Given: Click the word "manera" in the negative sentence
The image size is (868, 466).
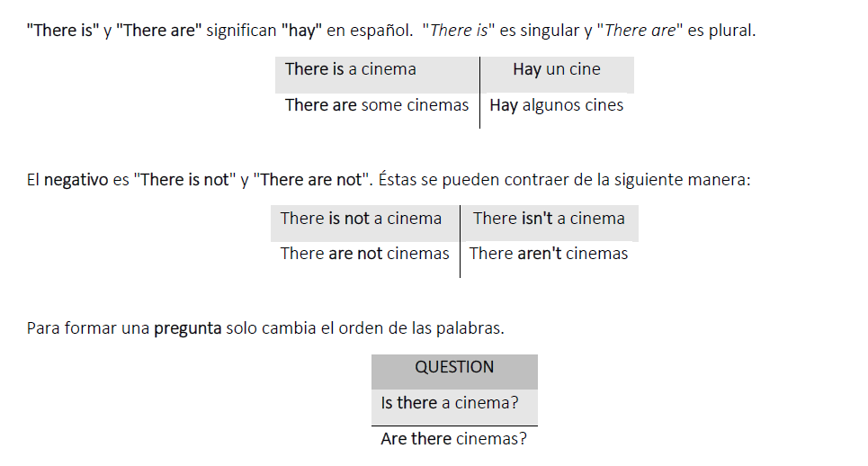Looking at the screenshot, I should [x=721, y=180].
